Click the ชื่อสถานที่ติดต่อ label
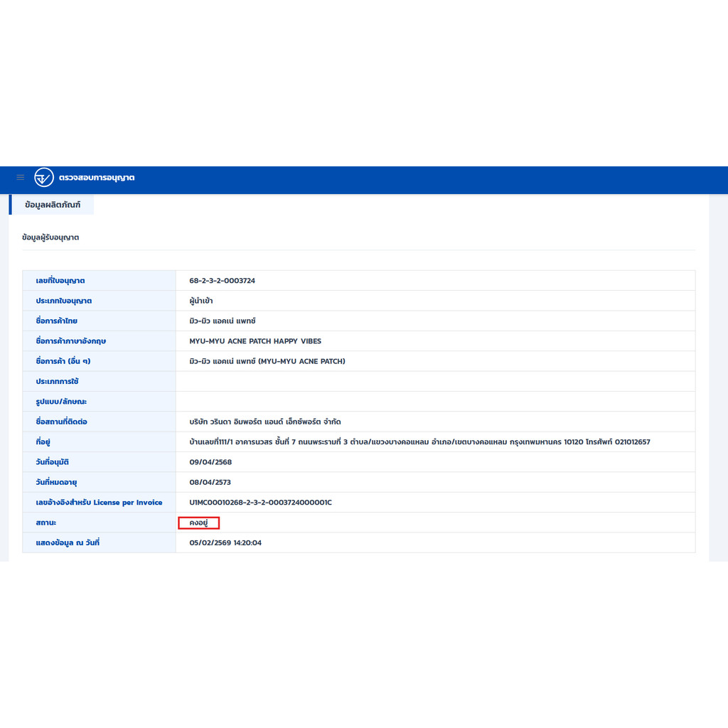Screen dimensions: 728x728 pos(61,422)
